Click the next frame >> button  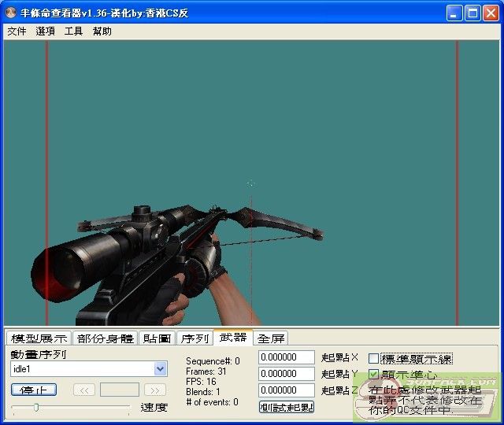[155, 390]
